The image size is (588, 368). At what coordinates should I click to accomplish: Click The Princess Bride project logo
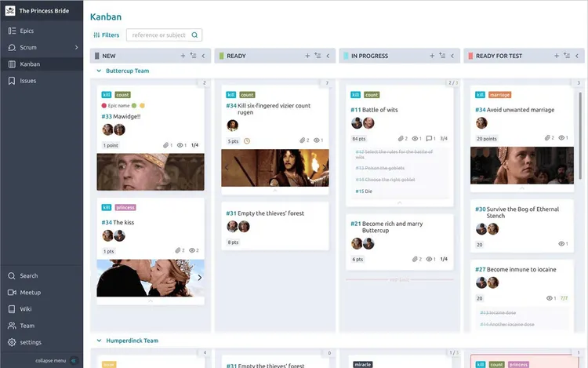click(x=10, y=10)
